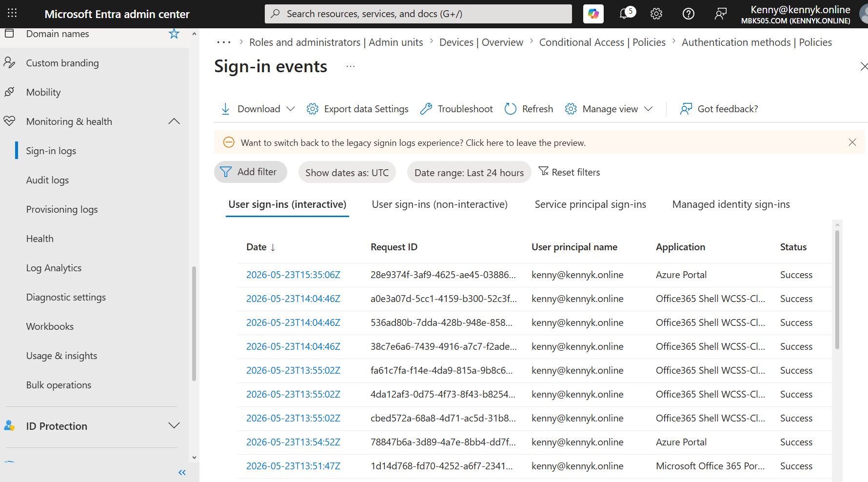The image size is (868, 482).
Task: Click the favorite star beside Domain names
Action: point(174,34)
